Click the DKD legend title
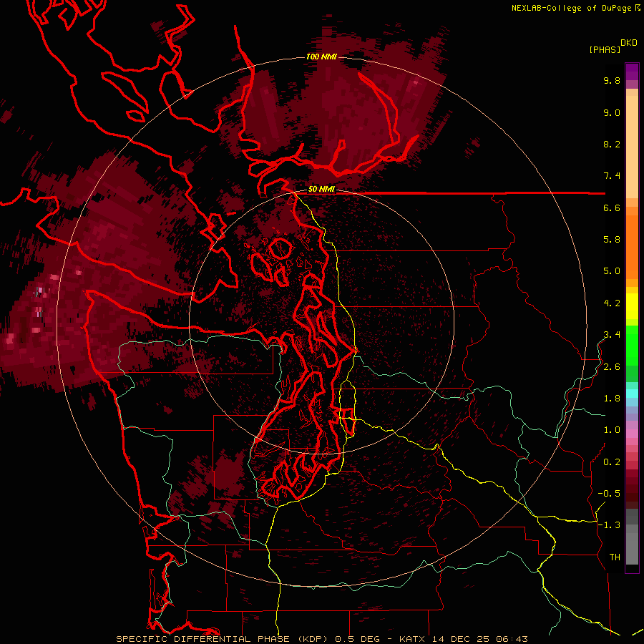This screenshot has width=644, height=644. click(x=628, y=42)
